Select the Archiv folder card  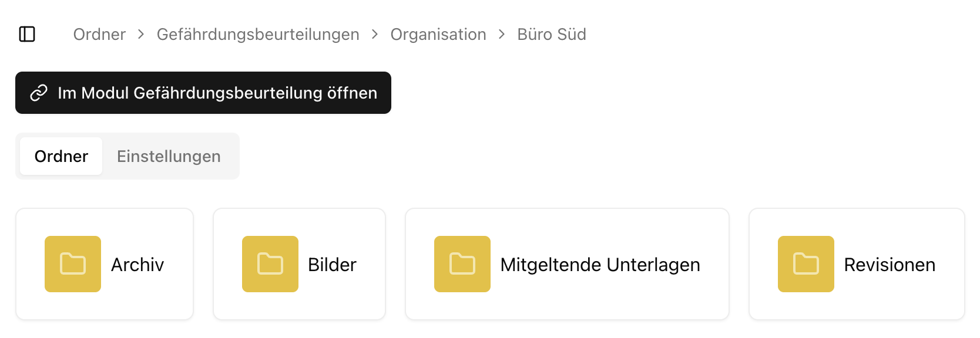click(105, 264)
